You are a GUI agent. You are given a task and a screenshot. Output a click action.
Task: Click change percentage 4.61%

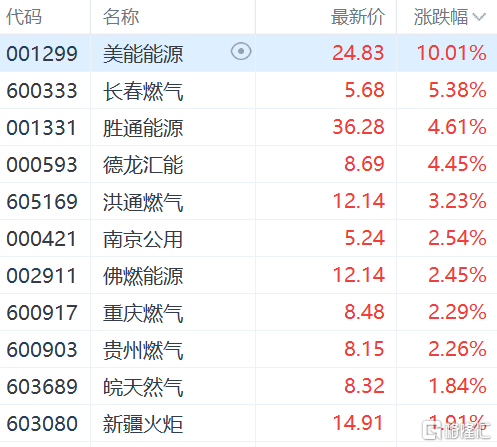(x=457, y=127)
